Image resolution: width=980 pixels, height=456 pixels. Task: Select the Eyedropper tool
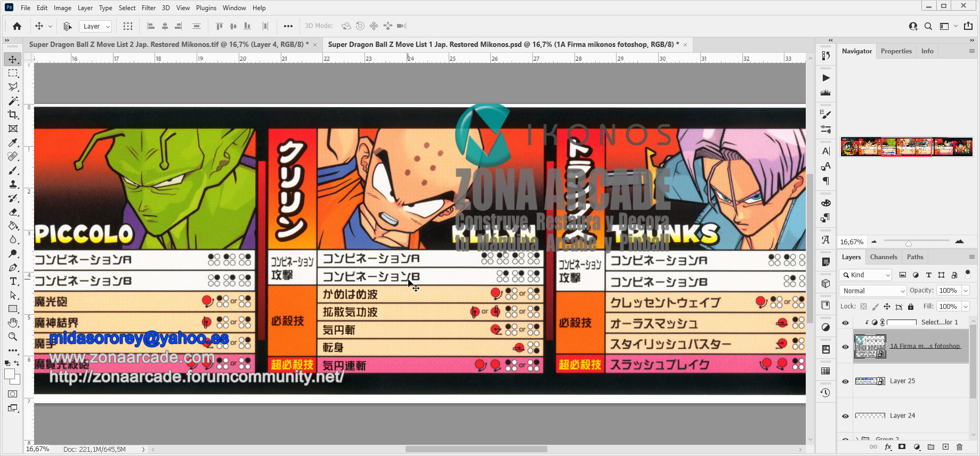[x=13, y=142]
